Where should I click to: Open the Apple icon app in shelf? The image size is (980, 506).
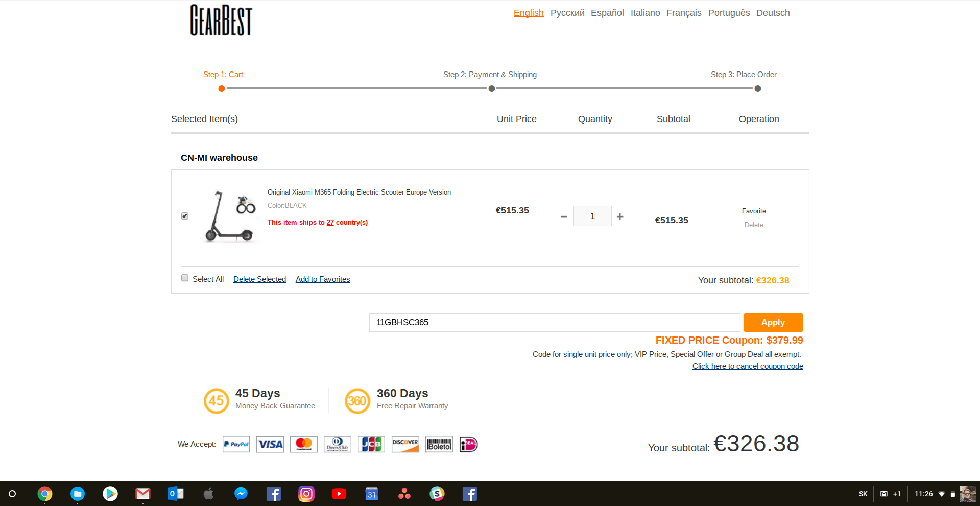[x=208, y=494]
